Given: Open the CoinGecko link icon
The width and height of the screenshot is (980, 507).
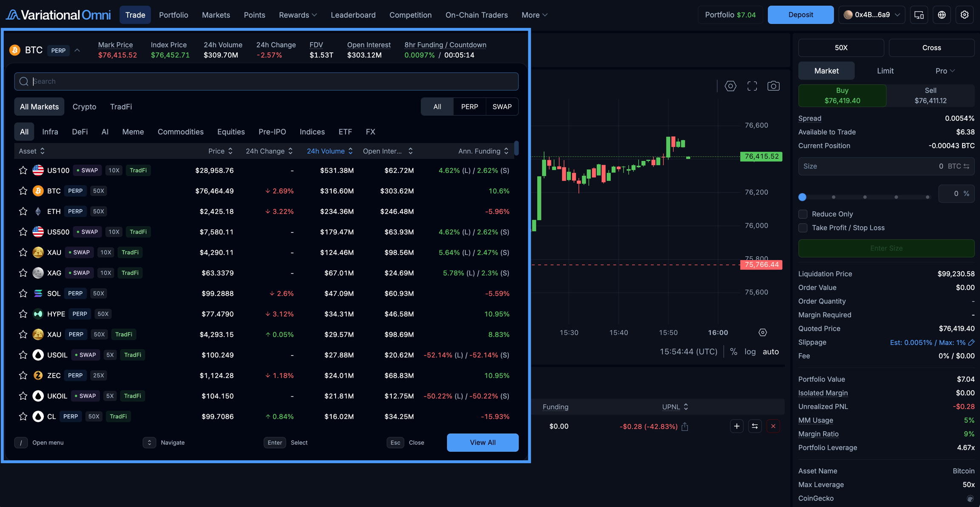Looking at the screenshot, I should coord(970,498).
